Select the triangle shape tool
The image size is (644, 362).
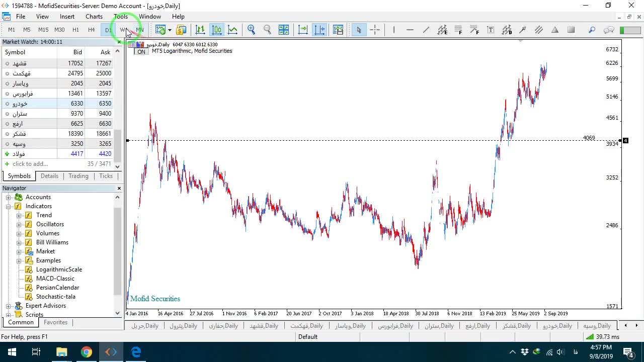coord(555,30)
